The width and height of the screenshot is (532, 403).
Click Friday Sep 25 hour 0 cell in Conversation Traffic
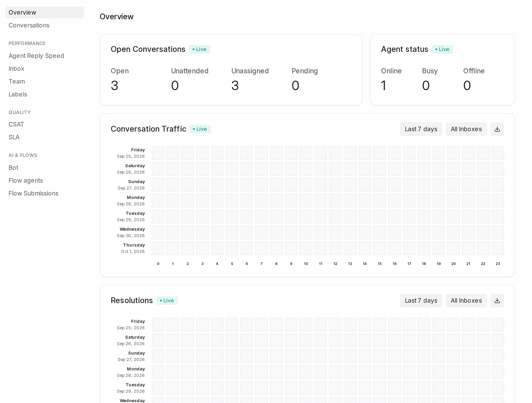point(158,153)
